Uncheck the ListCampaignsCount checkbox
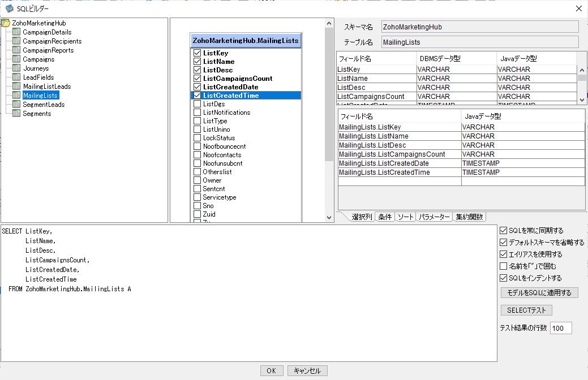This screenshot has height=380, width=588. coord(198,79)
